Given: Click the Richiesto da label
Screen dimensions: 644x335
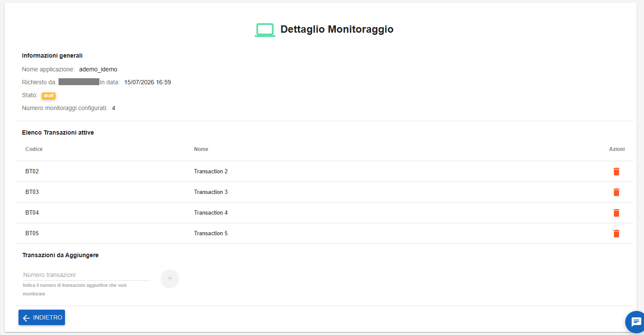Looking at the screenshot, I should point(39,82).
